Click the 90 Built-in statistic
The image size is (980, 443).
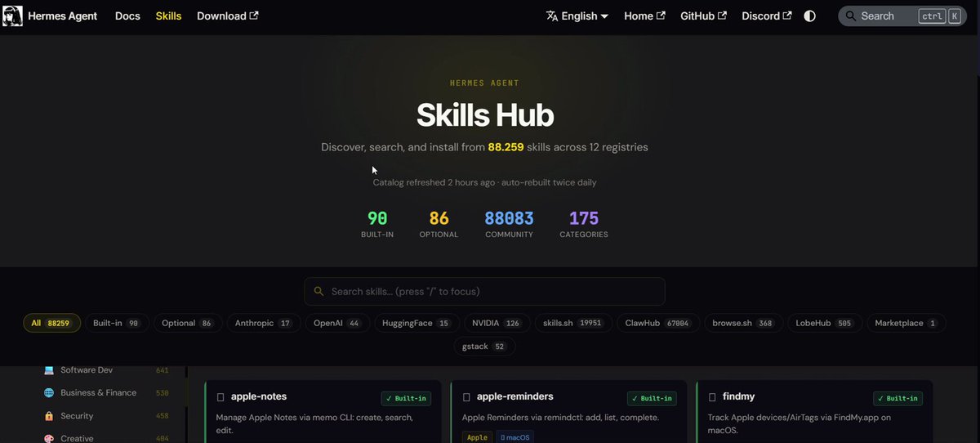[377, 224]
